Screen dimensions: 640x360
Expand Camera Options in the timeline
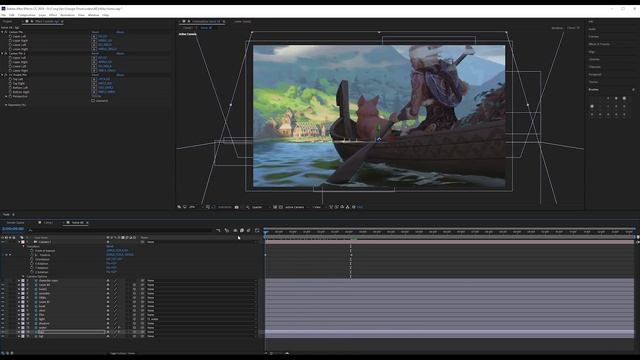coord(23,276)
